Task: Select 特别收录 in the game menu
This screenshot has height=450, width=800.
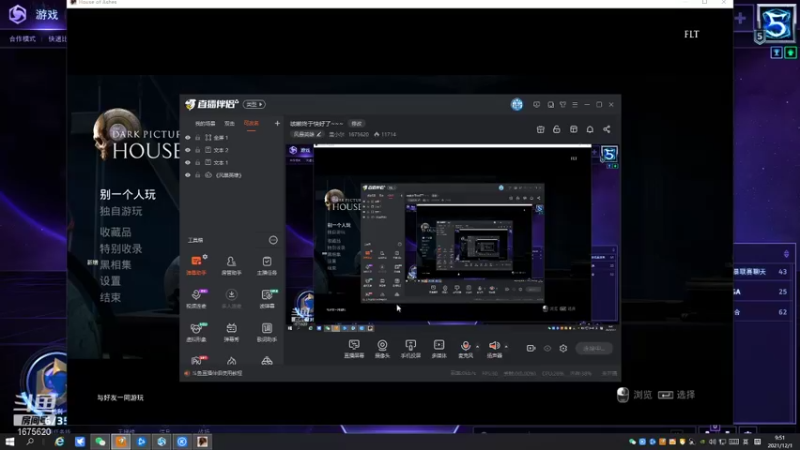Action: 121,248
